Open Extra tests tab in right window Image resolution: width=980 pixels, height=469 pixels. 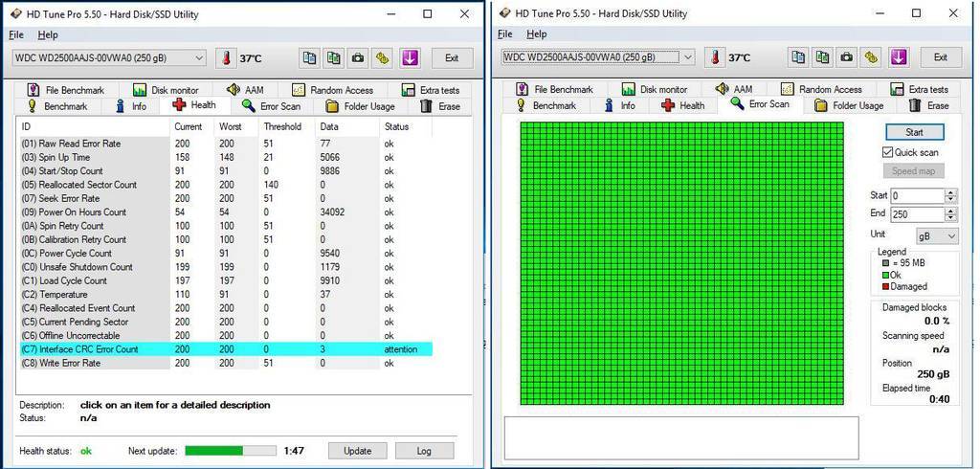(920, 89)
